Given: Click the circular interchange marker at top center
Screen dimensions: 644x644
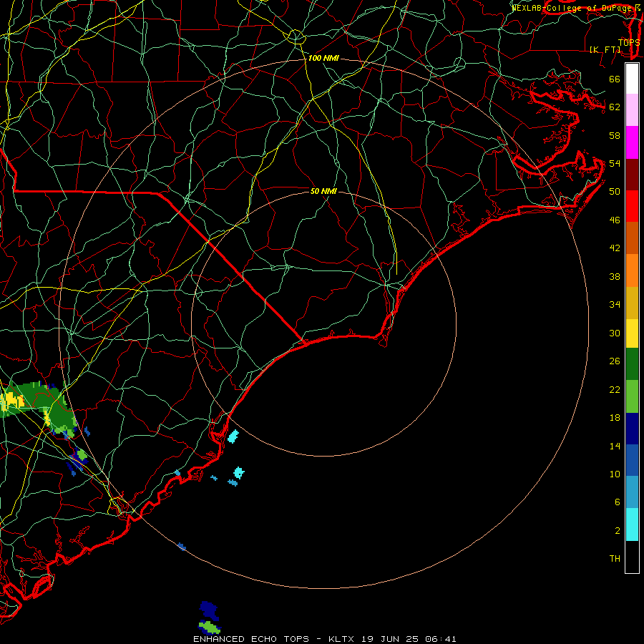Looking at the screenshot, I should [296, 37].
